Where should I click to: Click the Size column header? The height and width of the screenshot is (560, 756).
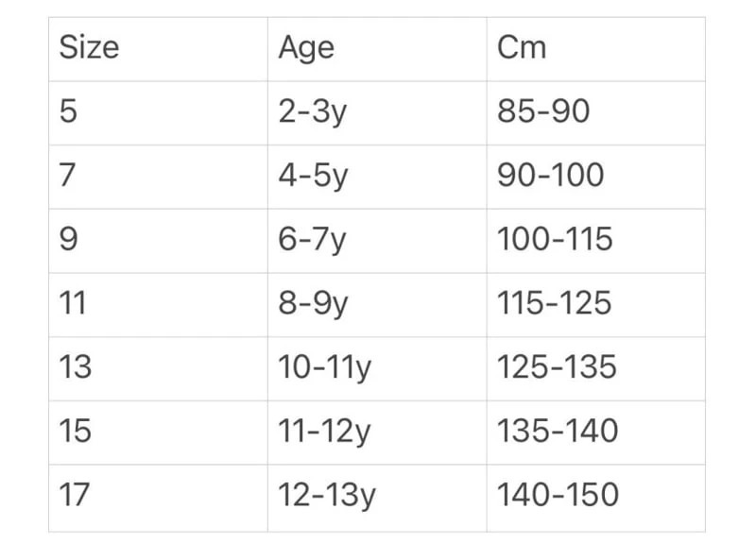[90, 48]
